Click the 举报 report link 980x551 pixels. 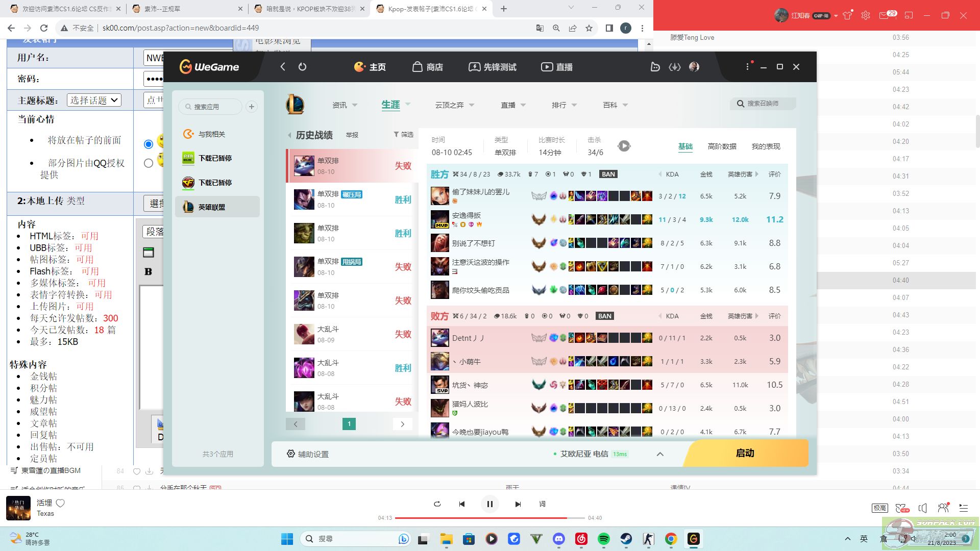(352, 135)
